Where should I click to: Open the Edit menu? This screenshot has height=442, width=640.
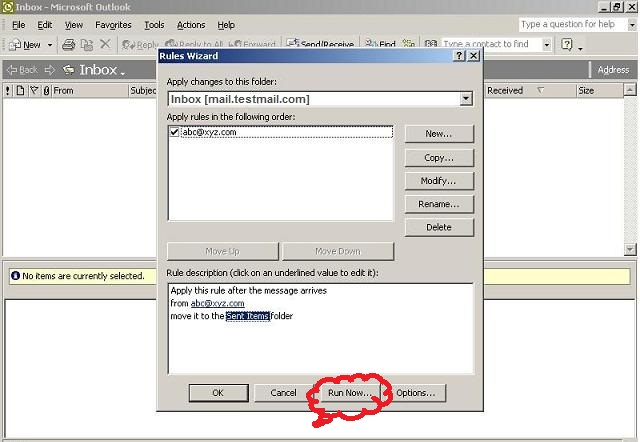44,25
